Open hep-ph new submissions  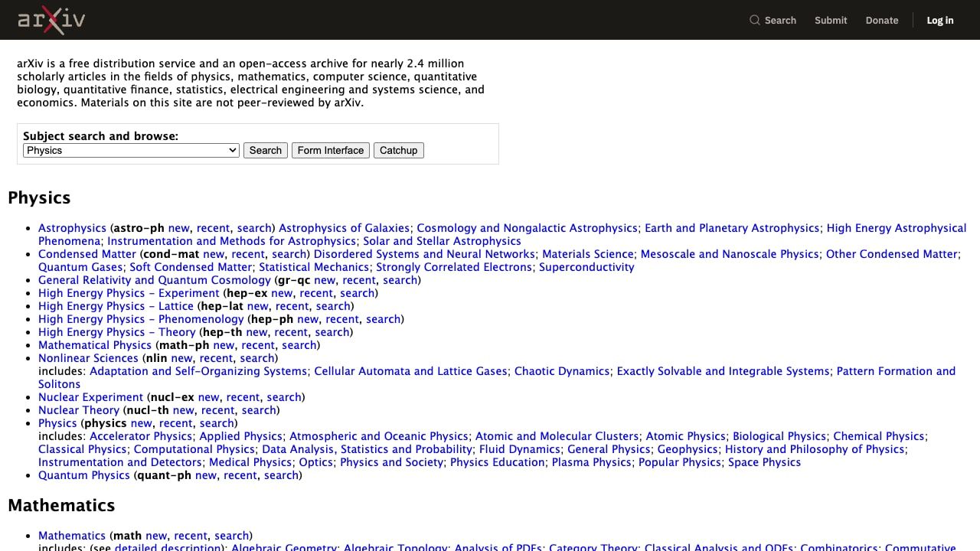click(x=308, y=319)
